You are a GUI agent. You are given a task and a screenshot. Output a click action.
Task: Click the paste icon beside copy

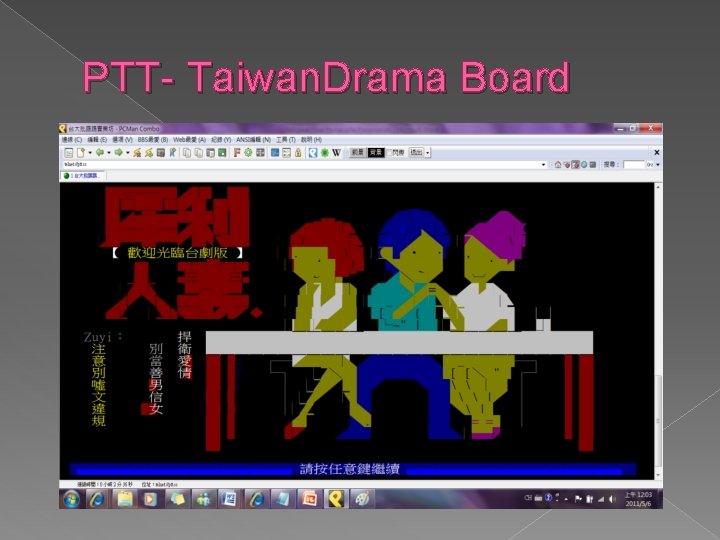tap(199, 152)
